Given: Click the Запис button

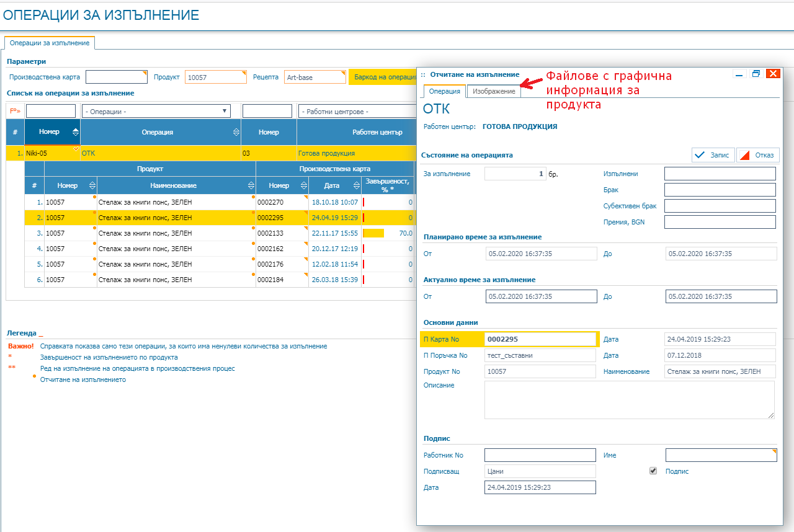Looking at the screenshot, I should 713,155.
